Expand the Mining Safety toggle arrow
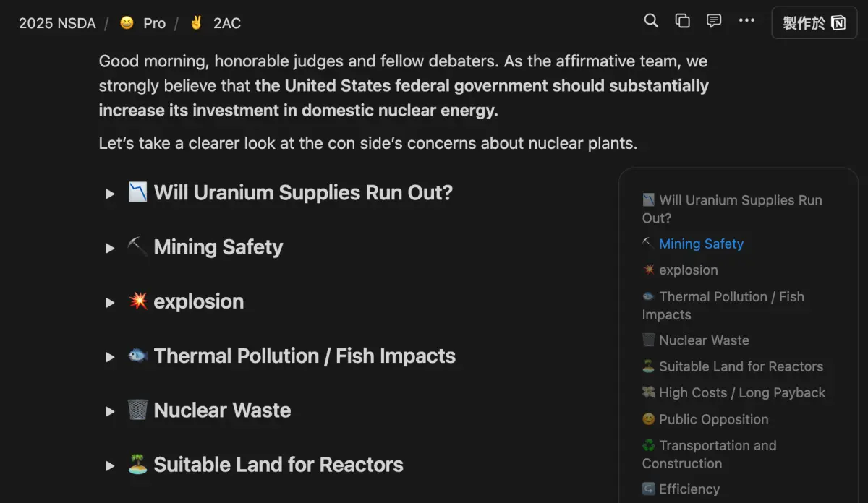Viewport: 868px width, 503px height. (110, 248)
